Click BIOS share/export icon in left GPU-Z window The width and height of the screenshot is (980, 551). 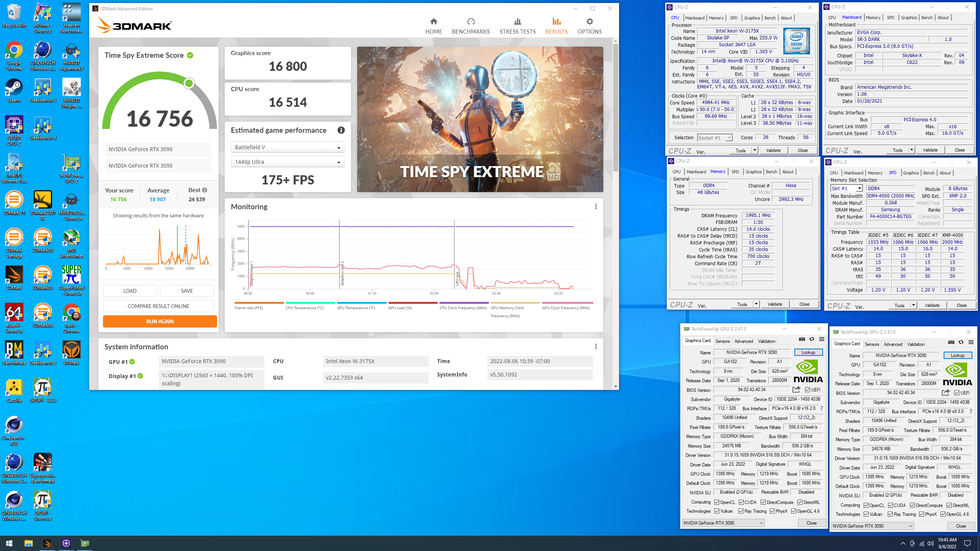pos(796,390)
